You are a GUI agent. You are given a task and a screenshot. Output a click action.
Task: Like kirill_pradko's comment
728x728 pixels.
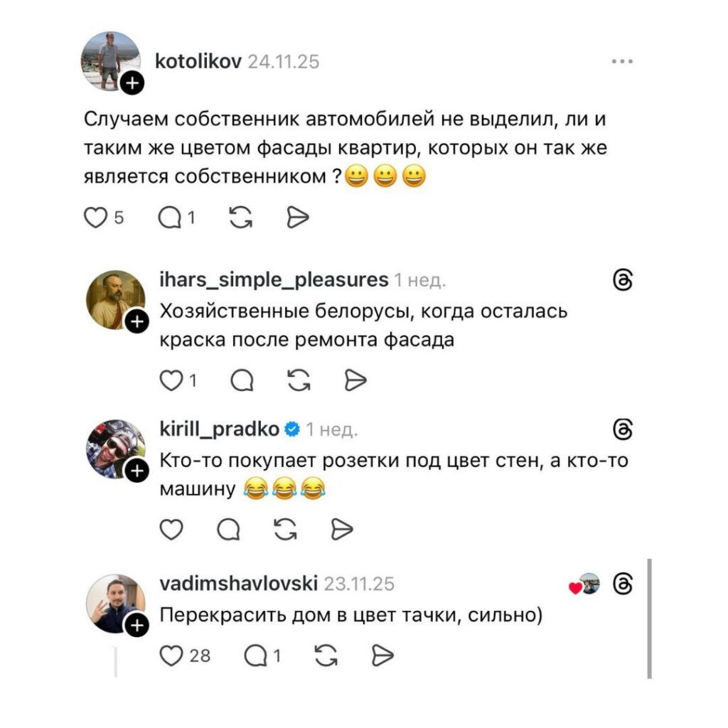click(171, 529)
